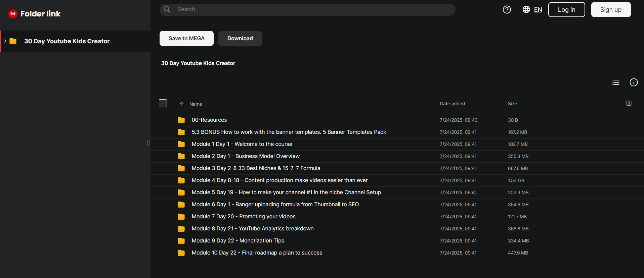644x278 pixels.
Task: Click folder icon of Module 10 Final roadmap
Action: pos(181,253)
